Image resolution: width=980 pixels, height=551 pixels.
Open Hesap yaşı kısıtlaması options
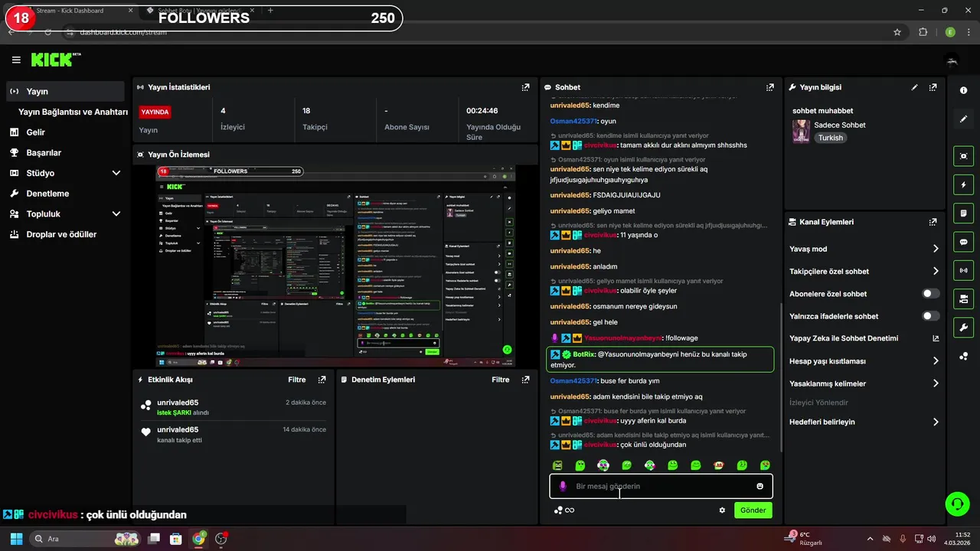[x=864, y=361]
